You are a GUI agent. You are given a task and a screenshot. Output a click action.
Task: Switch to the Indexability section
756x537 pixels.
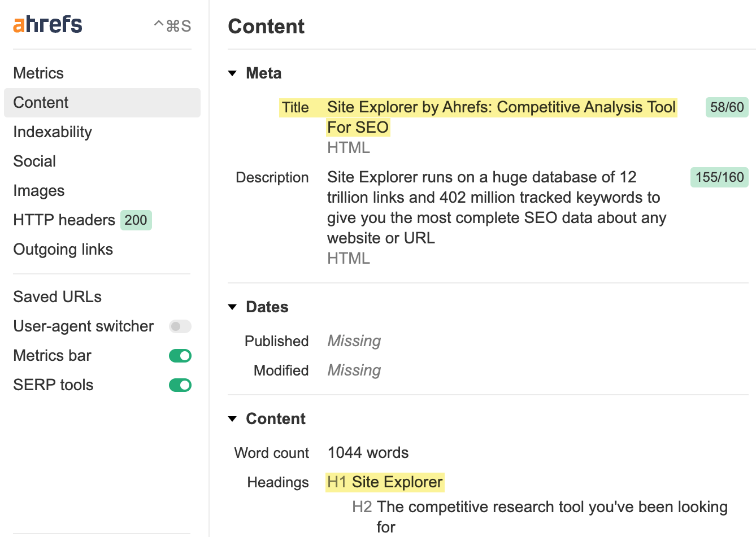tap(53, 132)
